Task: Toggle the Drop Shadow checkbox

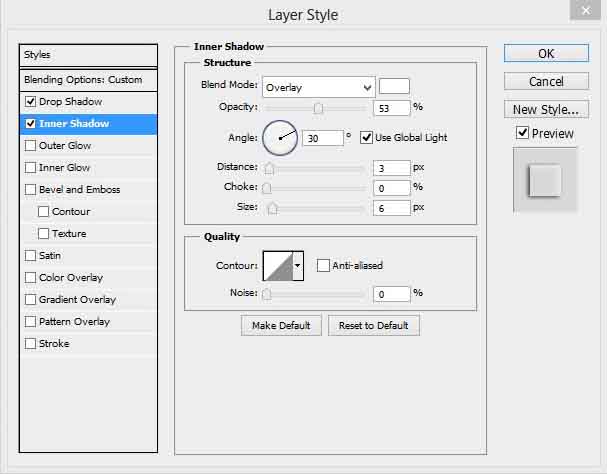Action: pyautogui.click(x=30, y=102)
